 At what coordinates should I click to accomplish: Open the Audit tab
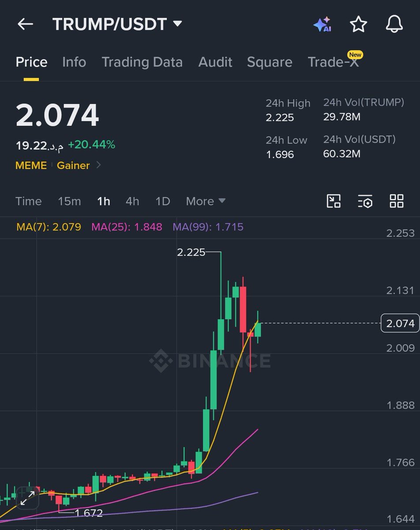215,62
